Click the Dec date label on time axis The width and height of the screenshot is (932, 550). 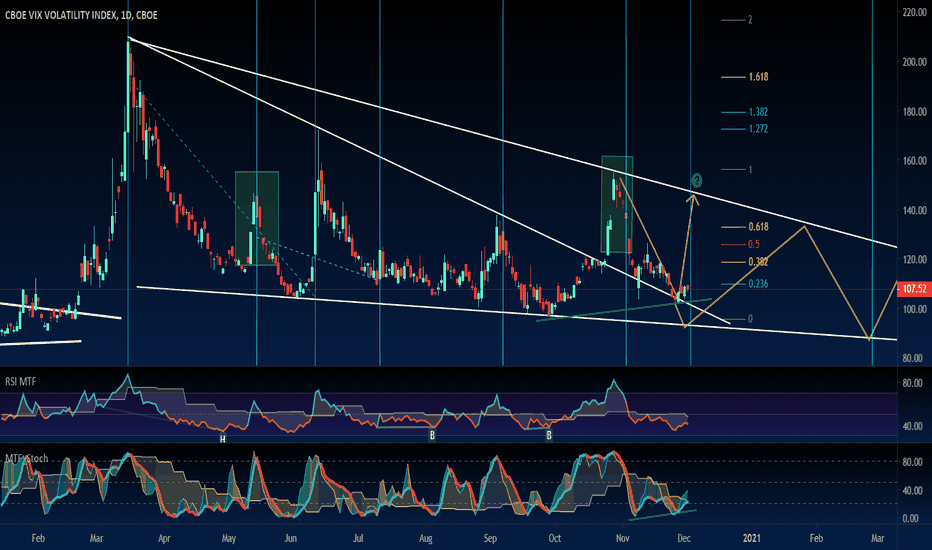684,539
